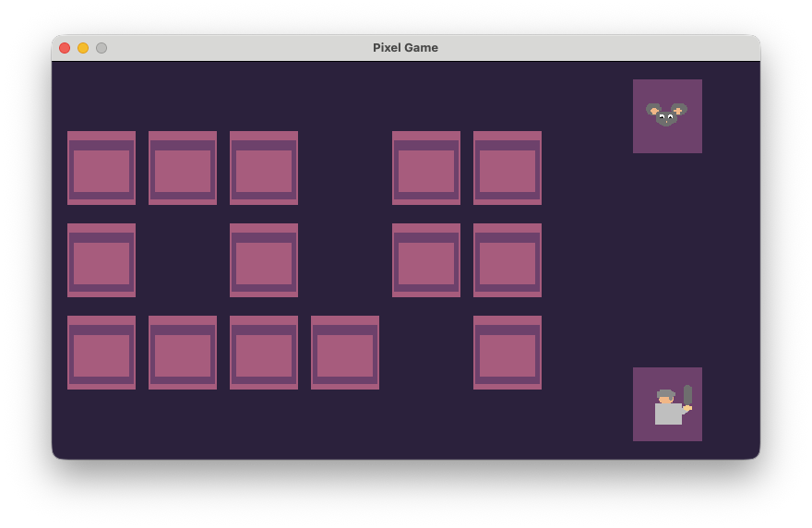The width and height of the screenshot is (812, 528).
Task: Flip the first card in the middle row
Action: click(x=101, y=260)
